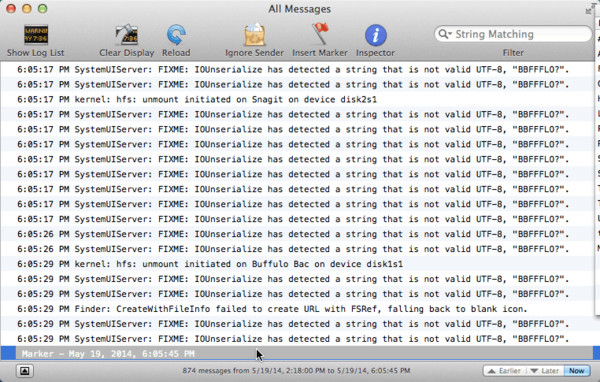Click the Now button
Viewport: 600px width, 382px height.
pyautogui.click(x=576, y=371)
